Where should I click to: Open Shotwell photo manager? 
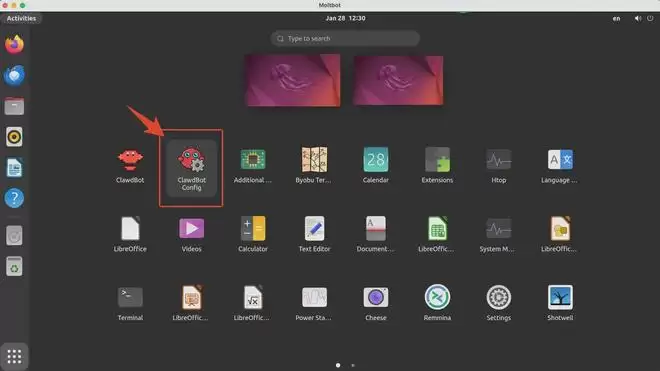[x=560, y=303]
